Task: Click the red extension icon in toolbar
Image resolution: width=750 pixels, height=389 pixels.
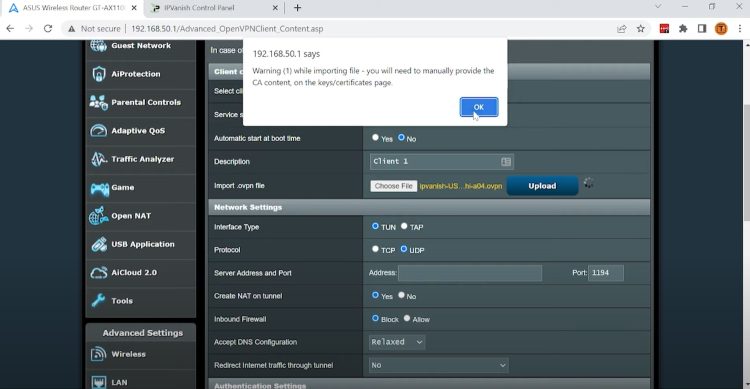Action: click(664, 29)
